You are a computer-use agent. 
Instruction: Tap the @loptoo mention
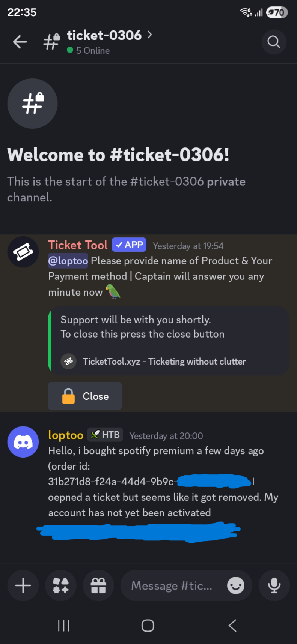click(68, 261)
